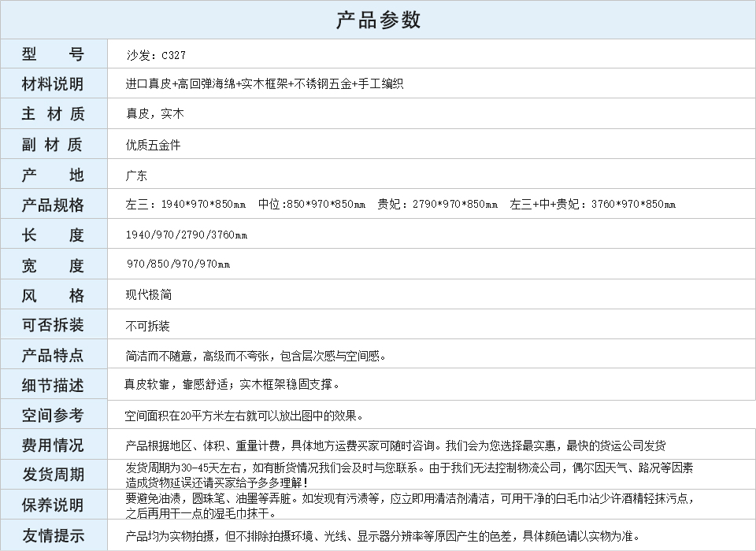Click the 发货周期 row label

click(53, 475)
